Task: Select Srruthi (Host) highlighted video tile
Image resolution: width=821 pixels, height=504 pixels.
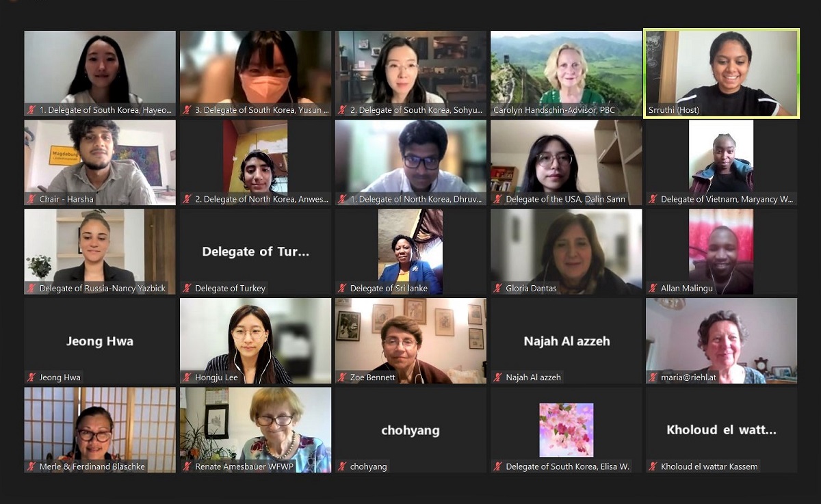Action: pyautogui.click(x=721, y=73)
